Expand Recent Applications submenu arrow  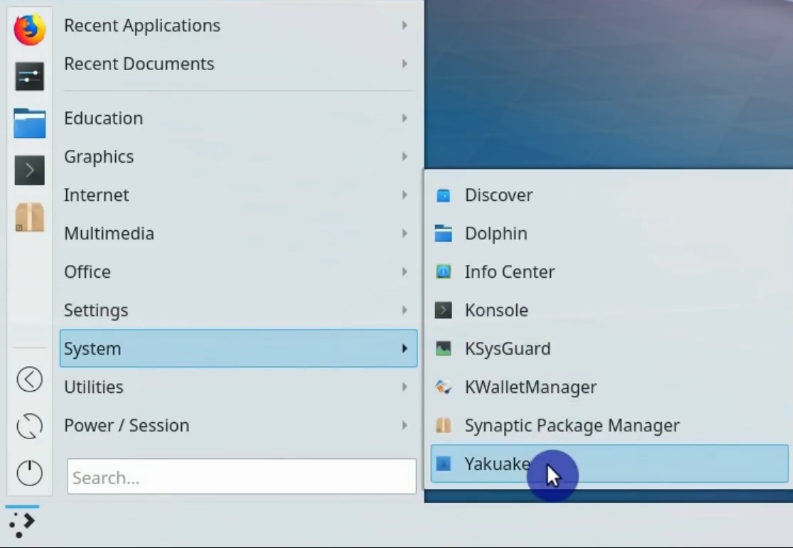tap(405, 25)
